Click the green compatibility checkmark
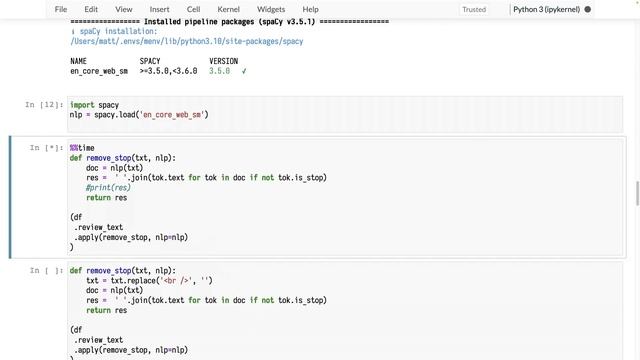The height and width of the screenshot is (360, 640). coord(244,71)
